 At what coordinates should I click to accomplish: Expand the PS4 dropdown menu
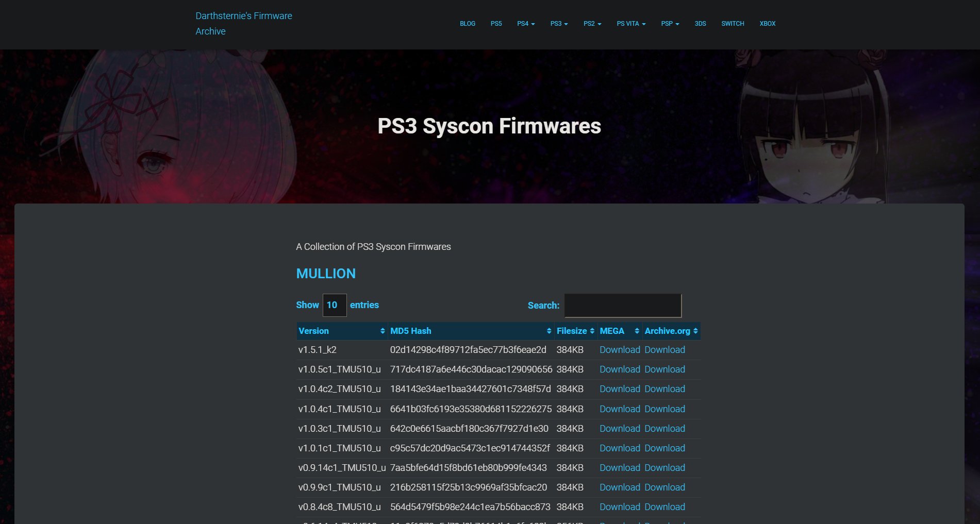526,24
